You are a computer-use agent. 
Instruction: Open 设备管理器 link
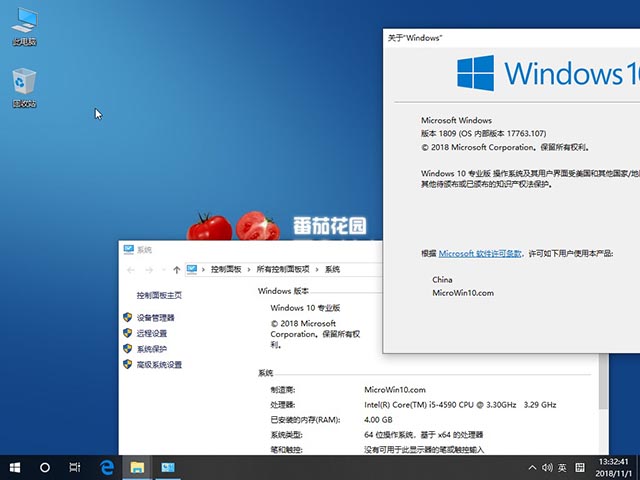[x=155, y=318]
